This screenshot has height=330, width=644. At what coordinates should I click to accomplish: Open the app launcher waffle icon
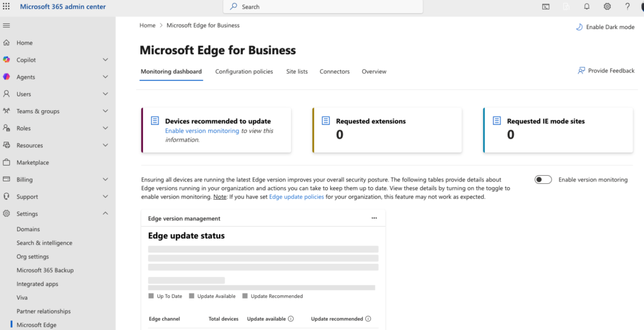pos(6,6)
